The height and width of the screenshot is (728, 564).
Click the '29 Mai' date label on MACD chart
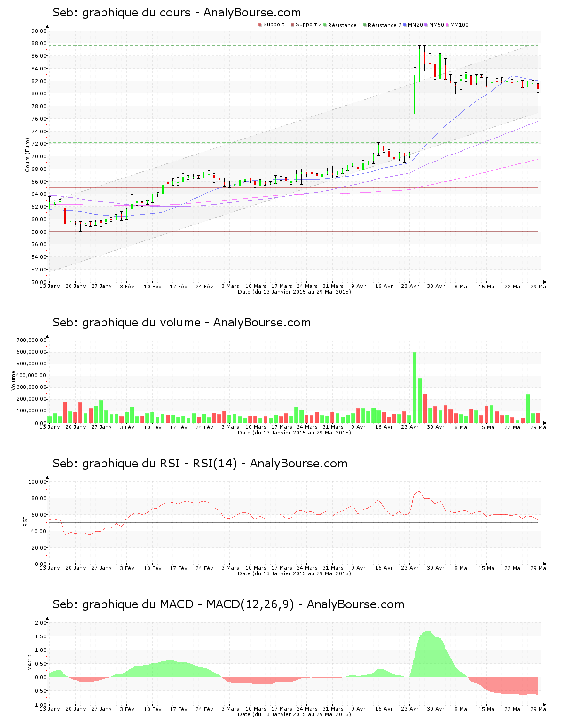[x=539, y=709]
